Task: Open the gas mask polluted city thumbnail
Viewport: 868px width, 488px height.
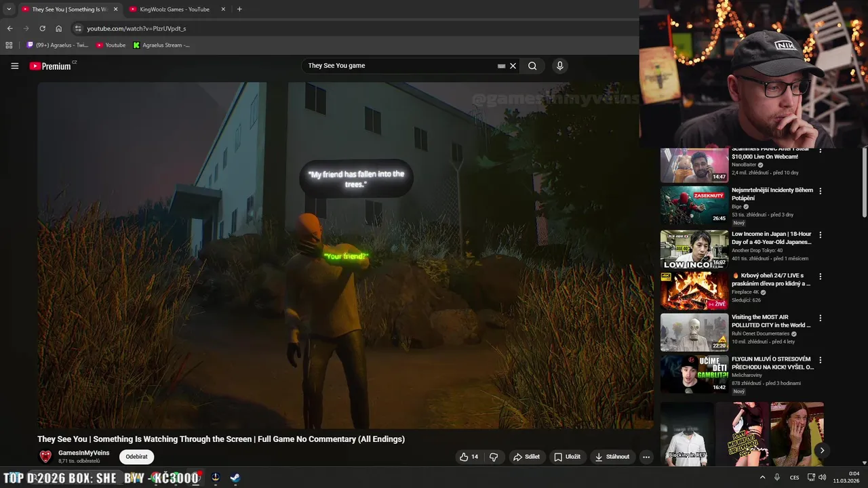Action: (694, 331)
